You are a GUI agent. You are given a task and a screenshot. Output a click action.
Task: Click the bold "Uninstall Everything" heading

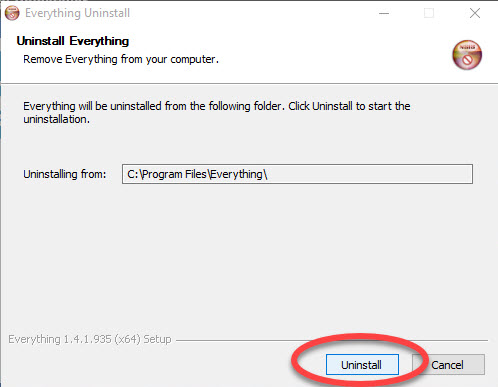click(73, 41)
